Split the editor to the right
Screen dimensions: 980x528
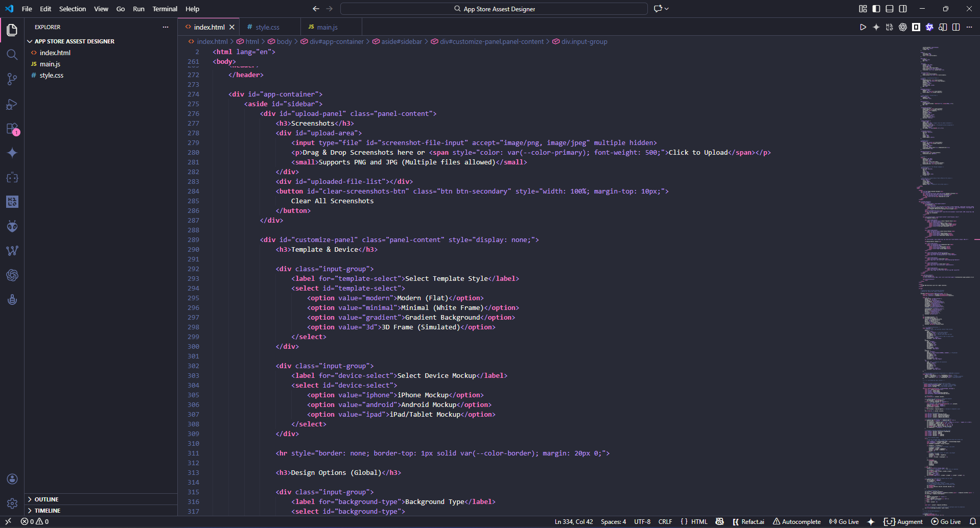click(956, 27)
